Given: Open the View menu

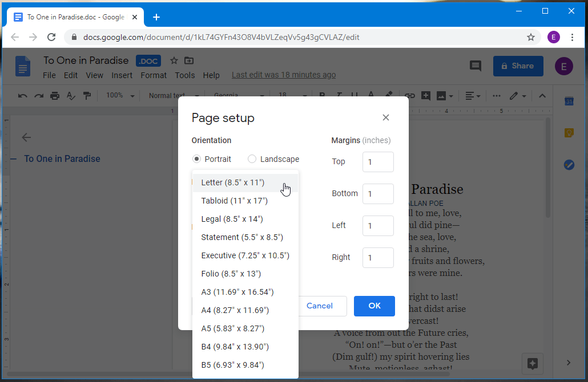Looking at the screenshot, I should pyautogui.click(x=95, y=75).
